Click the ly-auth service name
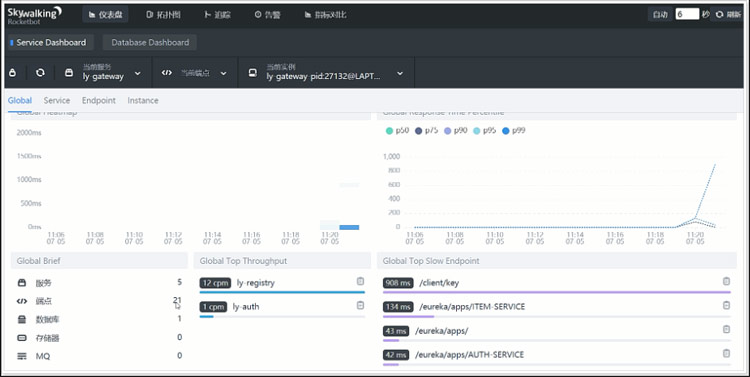 (x=246, y=307)
